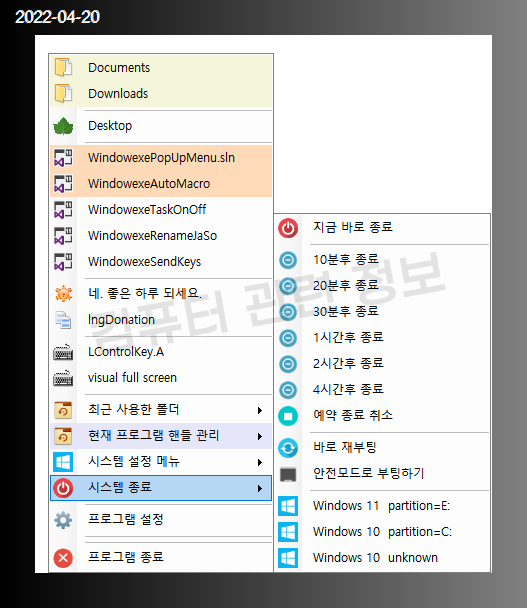Expand the 현재 프로그램 핸들 관리 submenu arrow
527x608 pixels.
260,436
